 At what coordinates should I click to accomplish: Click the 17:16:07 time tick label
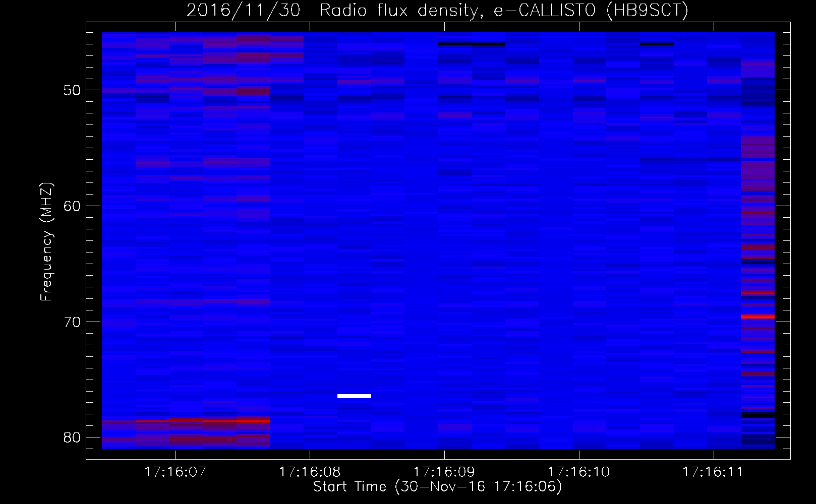[x=175, y=472]
